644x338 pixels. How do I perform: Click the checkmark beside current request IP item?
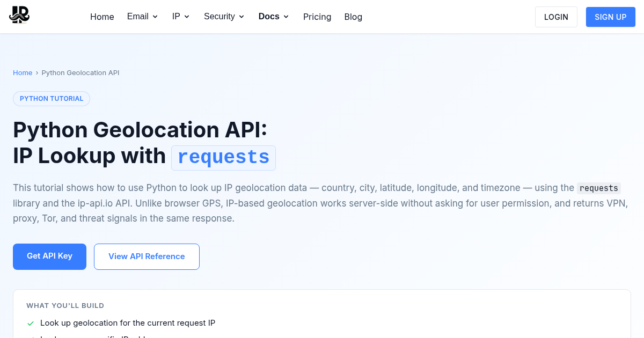[x=31, y=324]
